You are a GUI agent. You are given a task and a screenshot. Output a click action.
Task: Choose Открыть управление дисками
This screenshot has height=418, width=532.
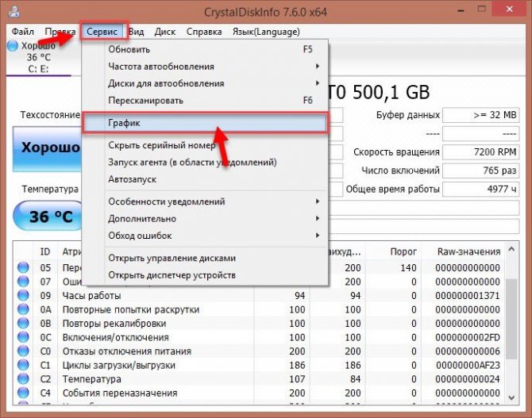[205, 259]
